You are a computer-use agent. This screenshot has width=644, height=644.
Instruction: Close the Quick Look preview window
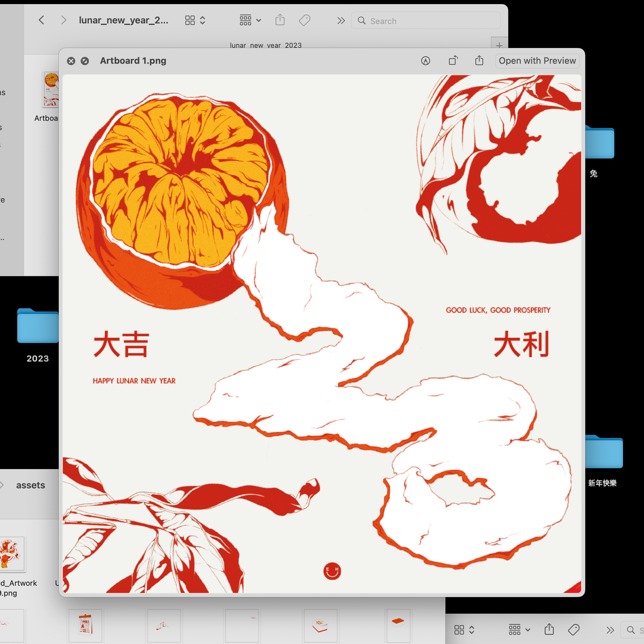click(71, 61)
